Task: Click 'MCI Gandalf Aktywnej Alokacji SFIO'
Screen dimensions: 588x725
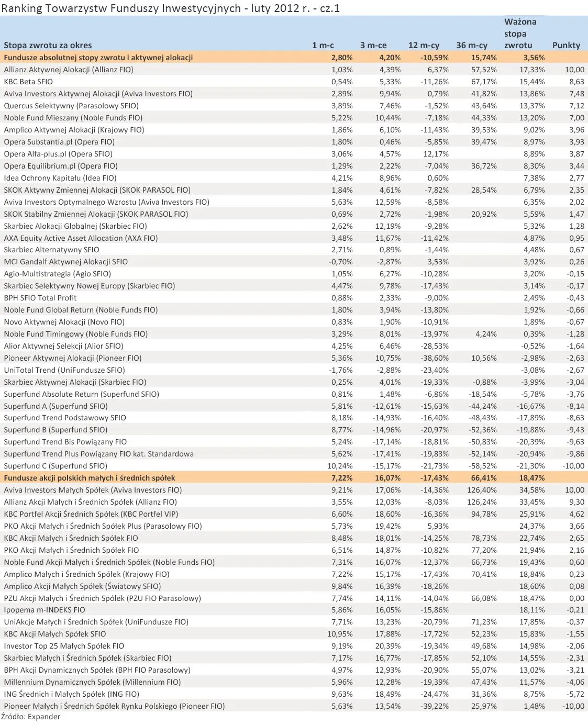Action: [66, 262]
